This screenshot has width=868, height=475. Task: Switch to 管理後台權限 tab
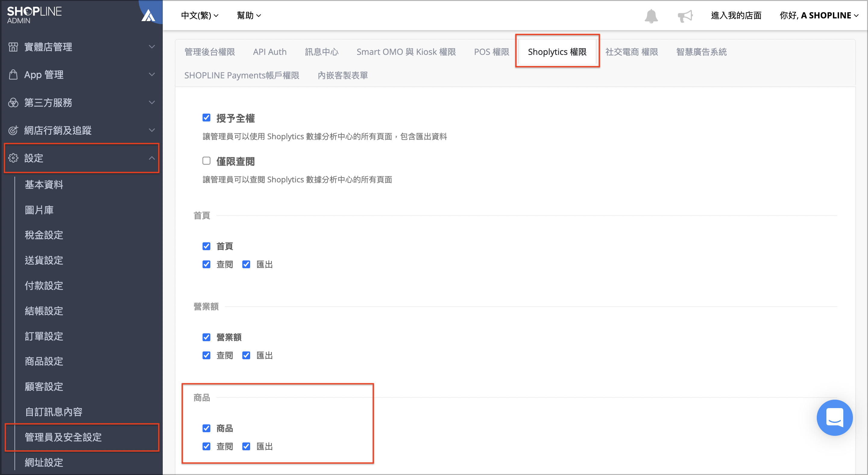click(209, 52)
